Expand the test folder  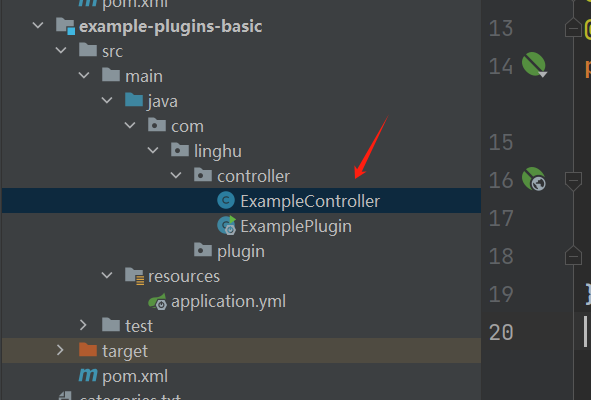point(83,325)
